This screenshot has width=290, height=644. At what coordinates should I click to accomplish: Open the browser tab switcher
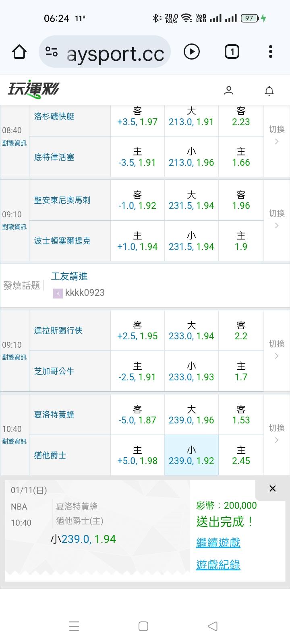click(232, 52)
